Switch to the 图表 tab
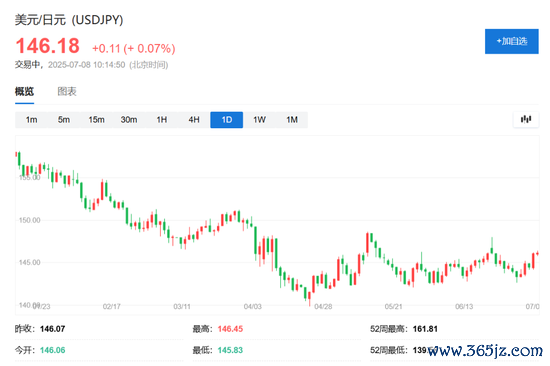Image resolution: width=550 pixels, height=366 pixels. coord(67,92)
